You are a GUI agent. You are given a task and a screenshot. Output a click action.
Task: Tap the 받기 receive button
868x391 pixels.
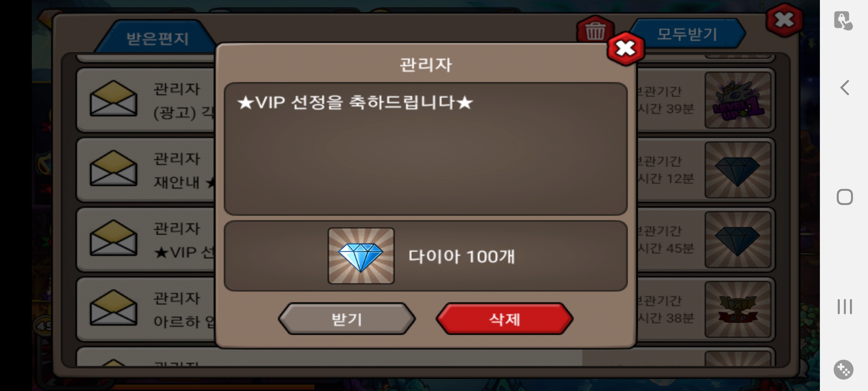[347, 319]
